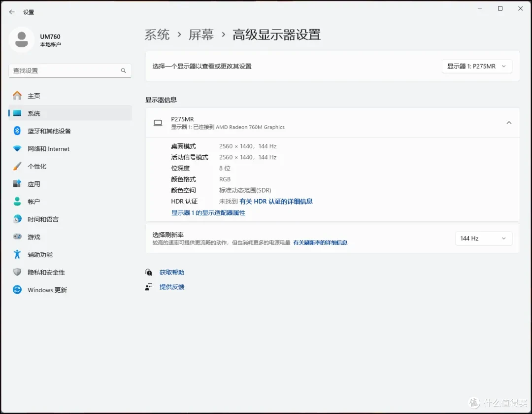Click the 辅助功能 accessibility icon

17,254
